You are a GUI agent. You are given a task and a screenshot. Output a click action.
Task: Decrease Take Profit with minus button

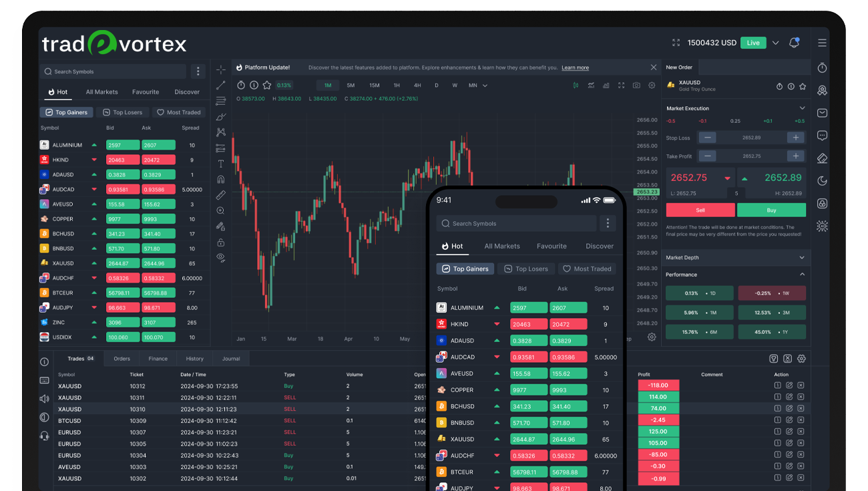[708, 156]
